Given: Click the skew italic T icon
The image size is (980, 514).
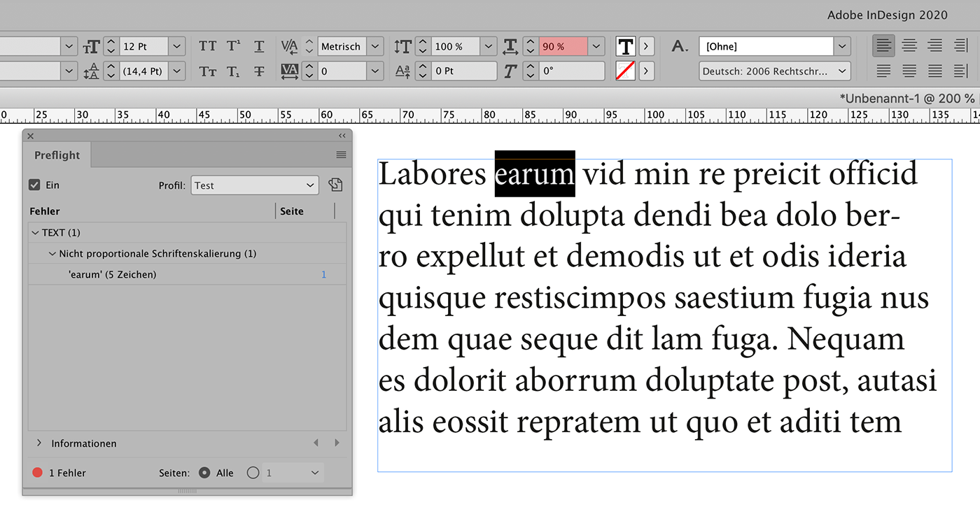Looking at the screenshot, I should tap(510, 71).
